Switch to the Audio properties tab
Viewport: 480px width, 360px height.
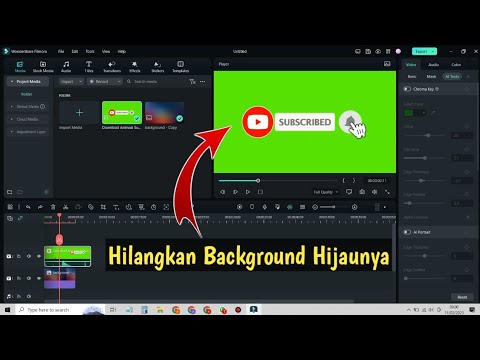tap(433, 65)
